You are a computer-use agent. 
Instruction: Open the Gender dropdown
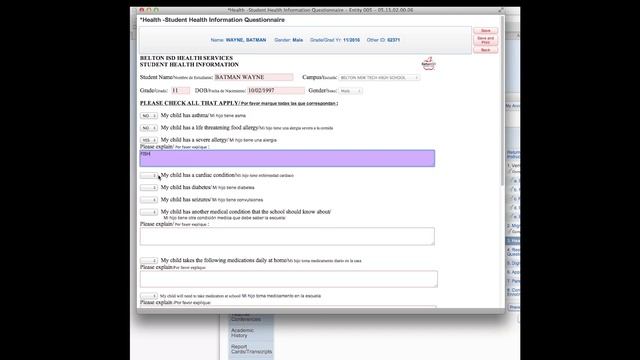point(350,91)
